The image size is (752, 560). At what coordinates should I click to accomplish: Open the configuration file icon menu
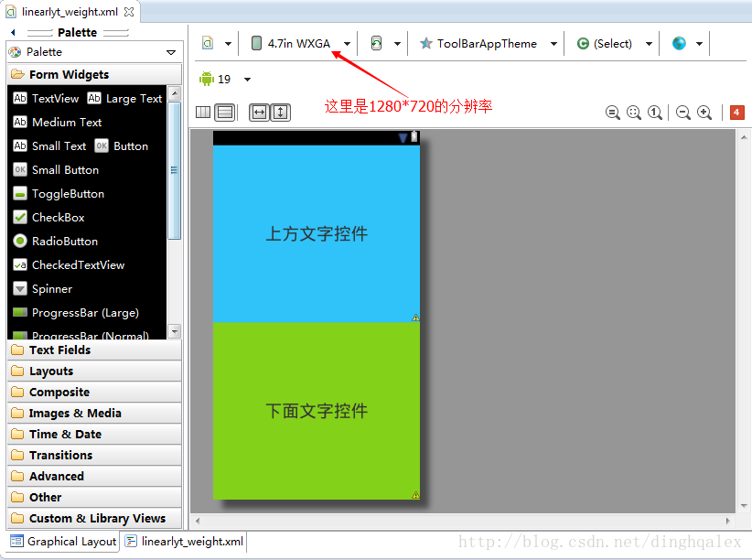pyautogui.click(x=208, y=44)
